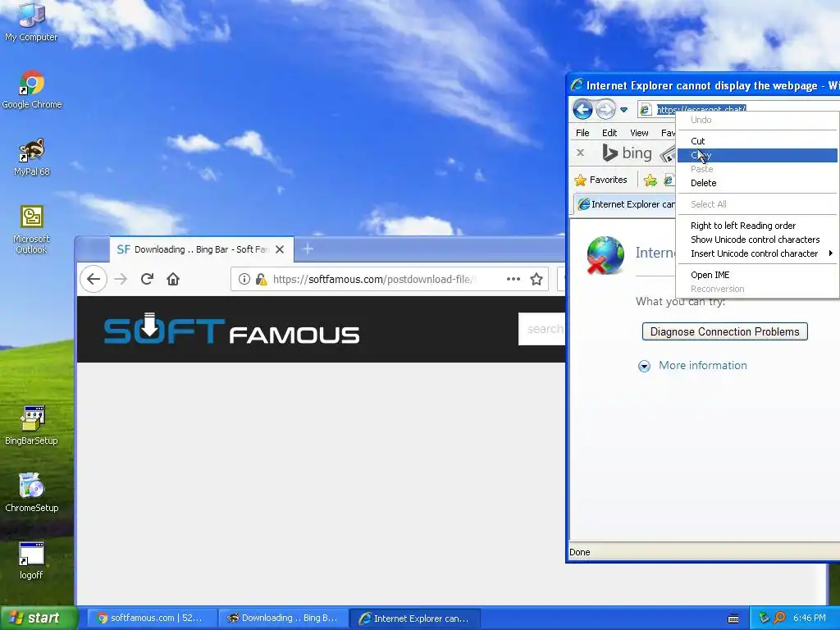The image size is (840, 630).
Task: Bookmark this page with the star icon
Action: coord(536,279)
